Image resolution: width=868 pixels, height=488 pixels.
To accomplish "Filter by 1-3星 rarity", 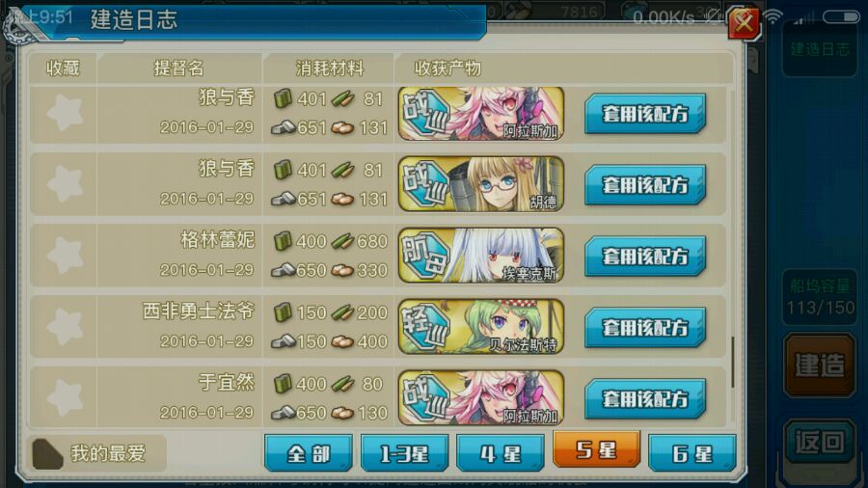I will pos(405,453).
